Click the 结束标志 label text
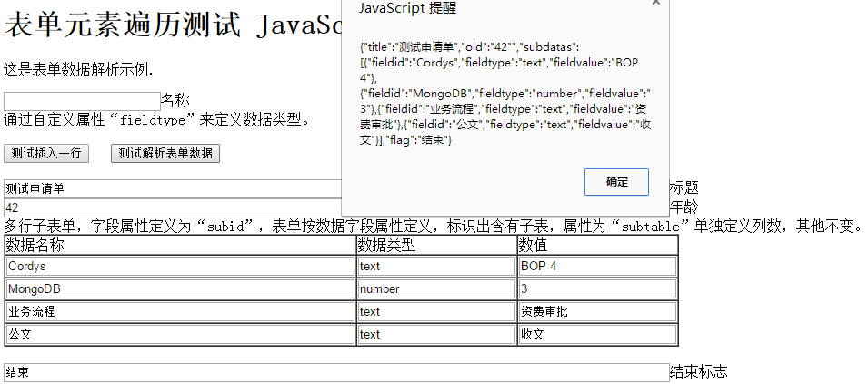This screenshot has height=384, width=868. [699, 371]
